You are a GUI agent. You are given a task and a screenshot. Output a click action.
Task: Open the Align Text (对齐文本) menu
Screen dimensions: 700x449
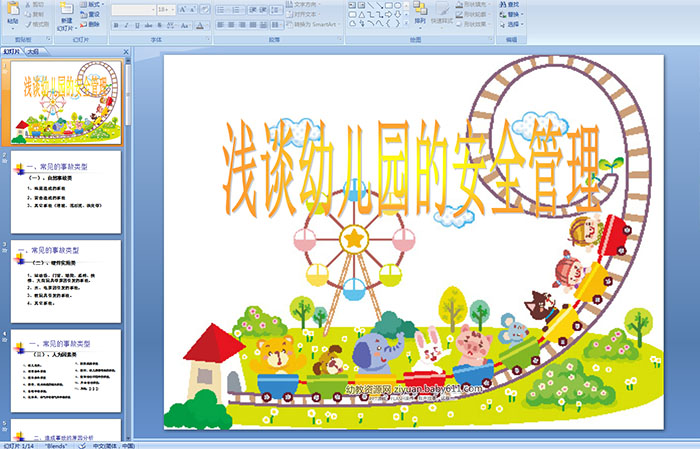304,14
